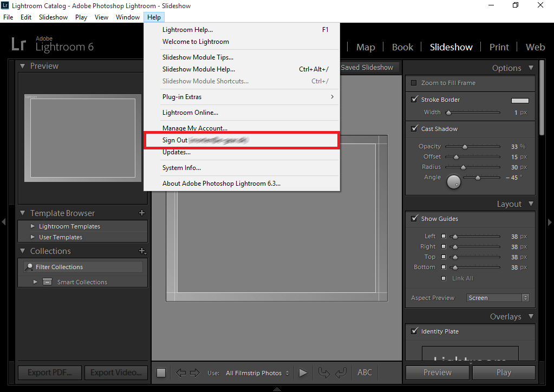Toggle Right margin link box

click(x=444, y=246)
